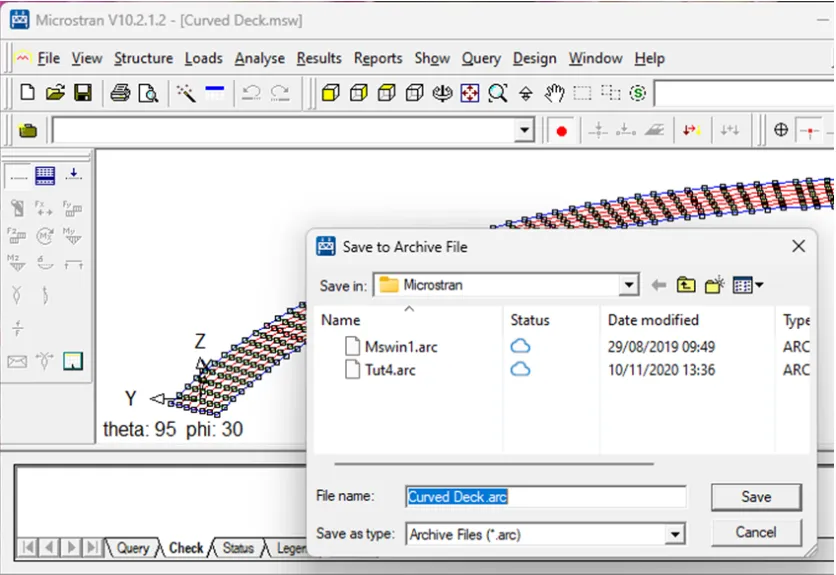Click the last-page arrow in the output tabs
The width and height of the screenshot is (836, 575).
pyautogui.click(x=92, y=548)
